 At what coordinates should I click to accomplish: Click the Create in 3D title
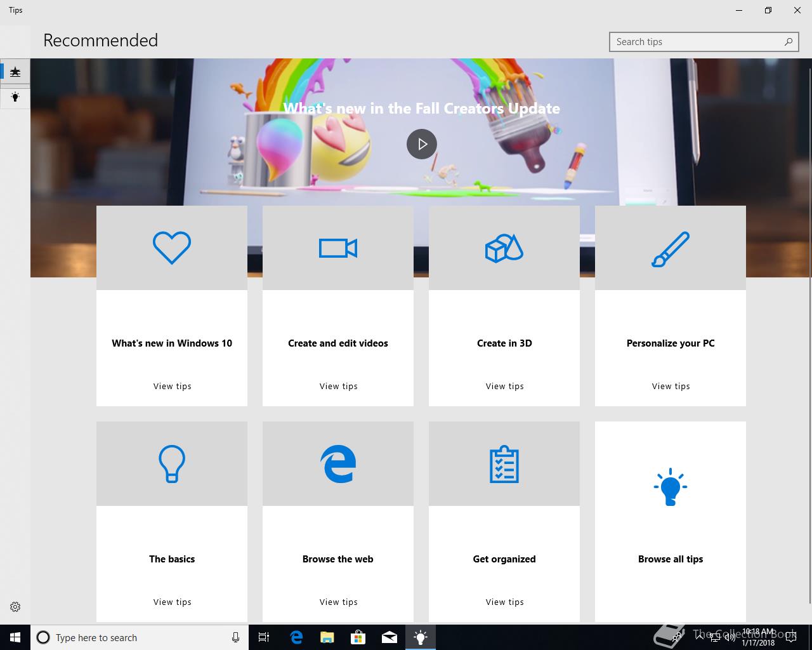pos(504,343)
